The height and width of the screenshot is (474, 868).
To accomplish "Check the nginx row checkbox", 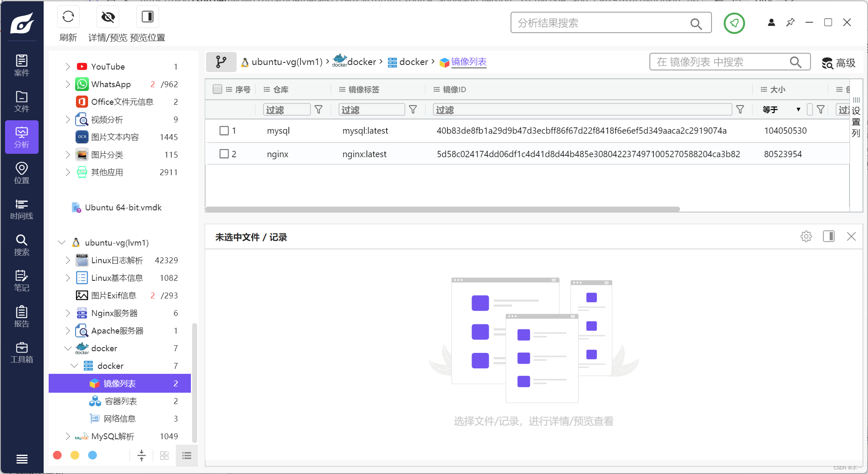I will [224, 154].
